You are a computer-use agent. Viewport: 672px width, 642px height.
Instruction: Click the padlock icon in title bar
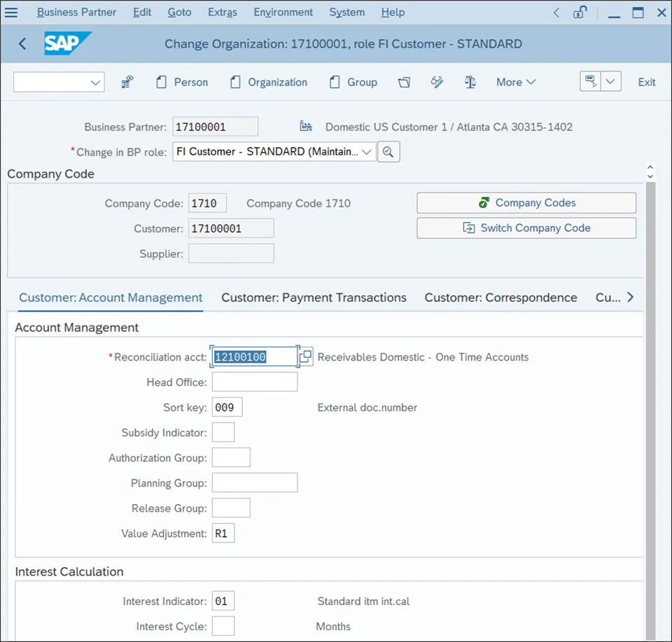coord(580,13)
